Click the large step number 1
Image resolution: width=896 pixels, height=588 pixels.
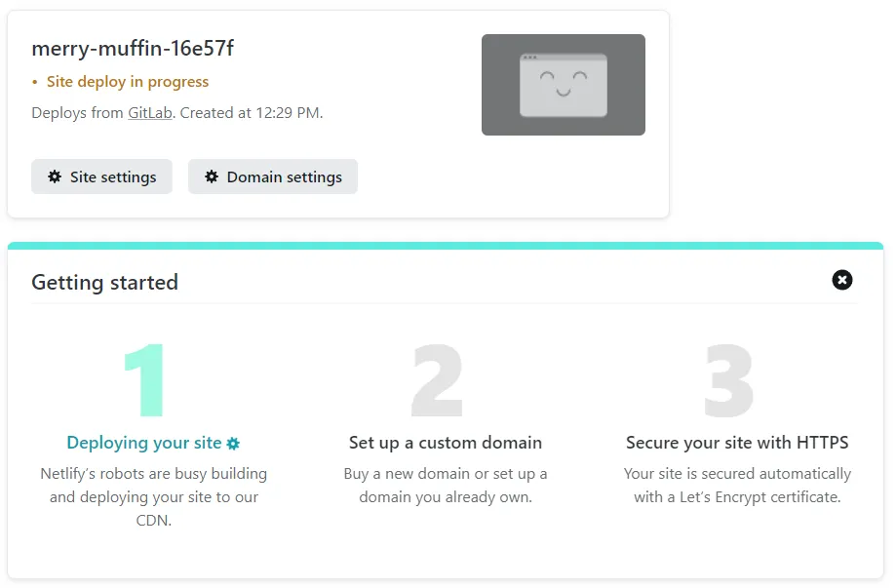click(144, 380)
